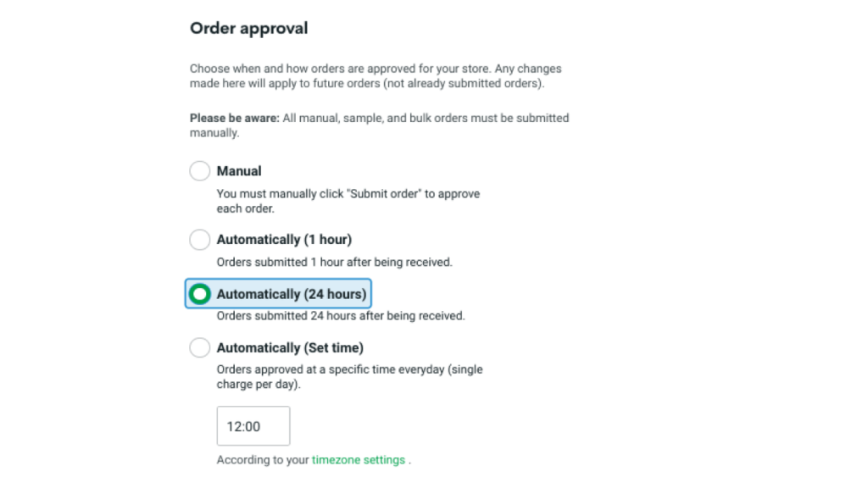Viewport: 868px width, 488px height.
Task: Click "Orders submitted 1 hour after being received"
Action: (x=334, y=263)
